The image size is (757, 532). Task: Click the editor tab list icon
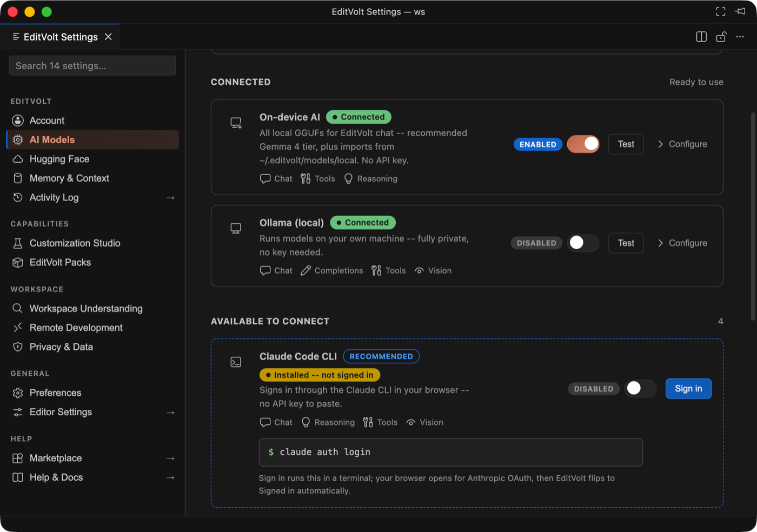(16, 37)
